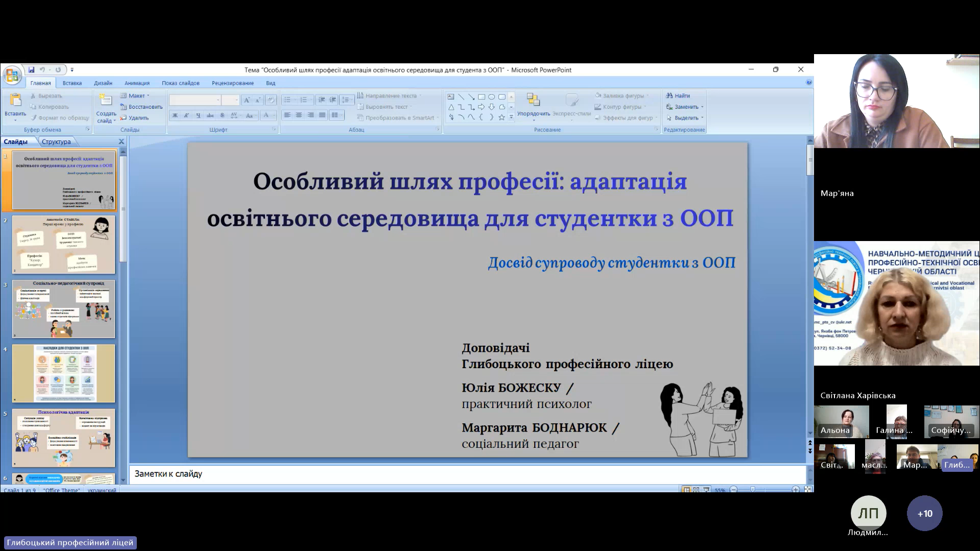980x551 pixels.
Task: Choose the oval shape tool
Action: pos(491,97)
